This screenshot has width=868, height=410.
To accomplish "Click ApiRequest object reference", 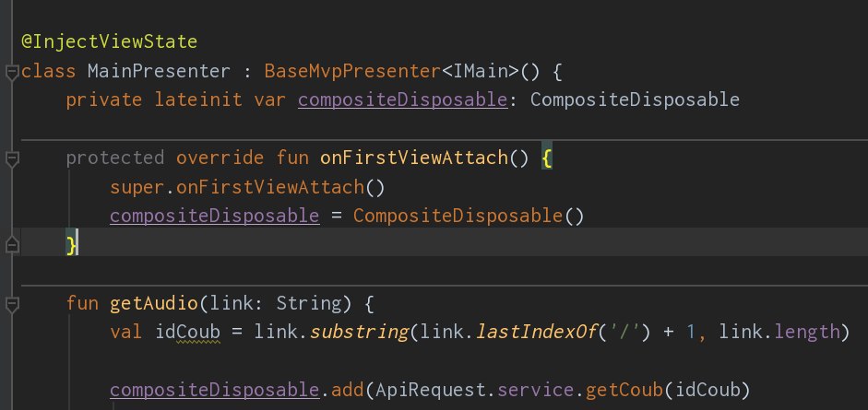I will click(430, 391).
